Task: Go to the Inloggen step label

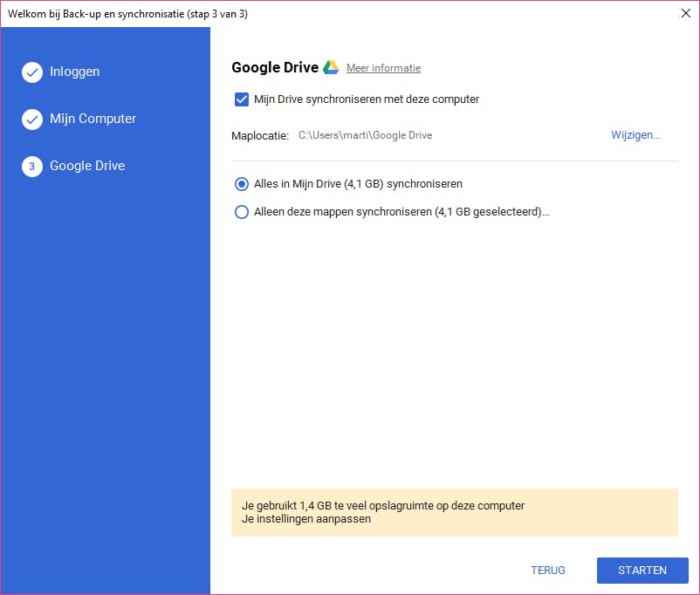Action: click(74, 72)
